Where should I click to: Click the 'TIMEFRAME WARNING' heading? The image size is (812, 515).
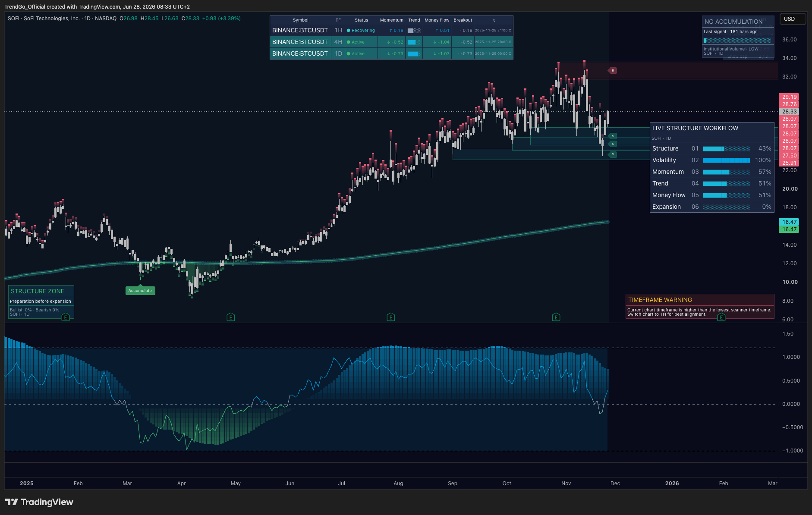[x=660, y=300]
